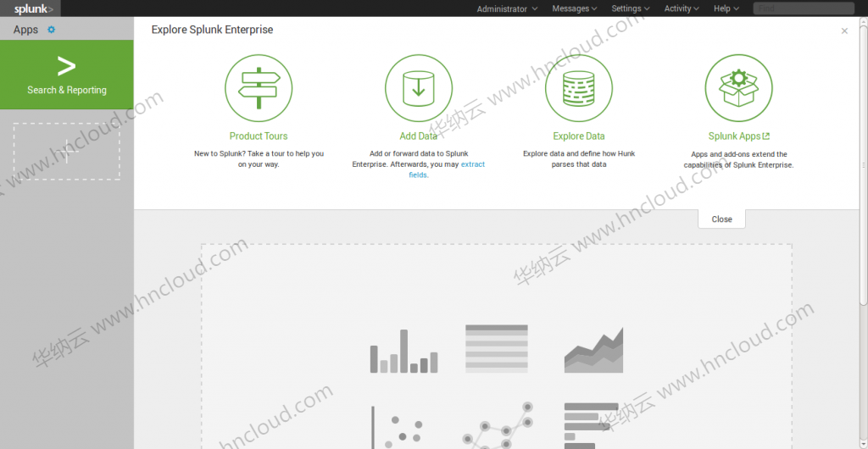868x449 pixels.
Task: Open the Product Tours link
Action: (x=259, y=136)
